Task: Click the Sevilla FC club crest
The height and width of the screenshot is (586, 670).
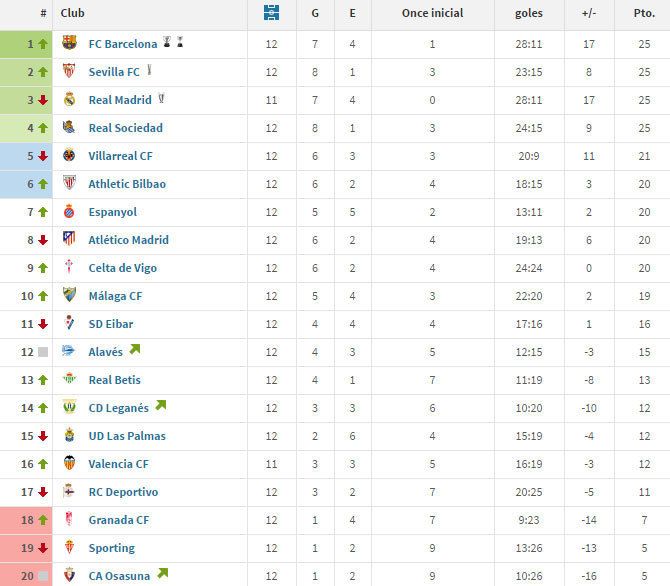Action: coord(69,72)
